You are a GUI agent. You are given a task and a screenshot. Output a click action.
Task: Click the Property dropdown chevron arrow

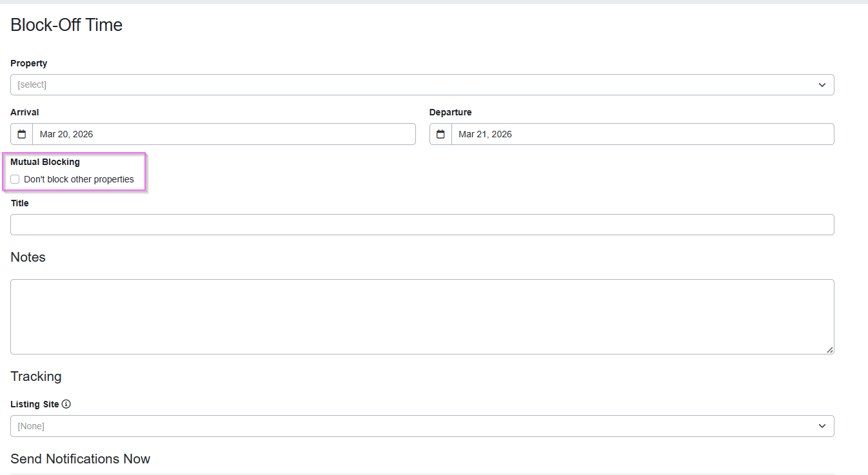822,85
